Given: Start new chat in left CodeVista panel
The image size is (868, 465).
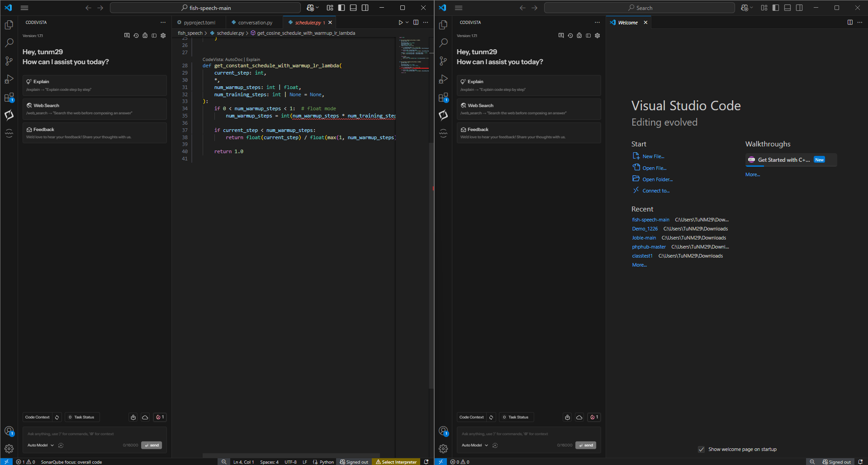Looking at the screenshot, I should coord(127,35).
